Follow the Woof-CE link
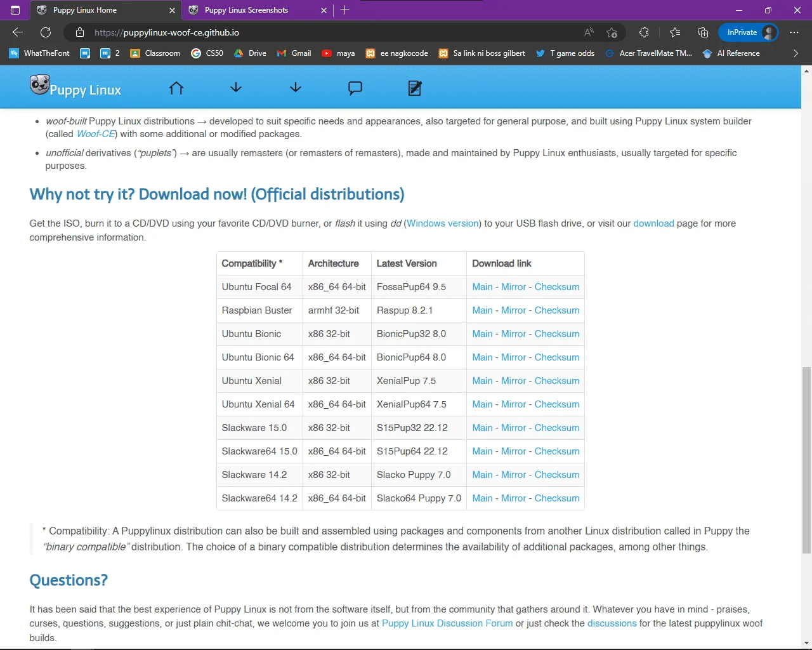 coord(96,134)
